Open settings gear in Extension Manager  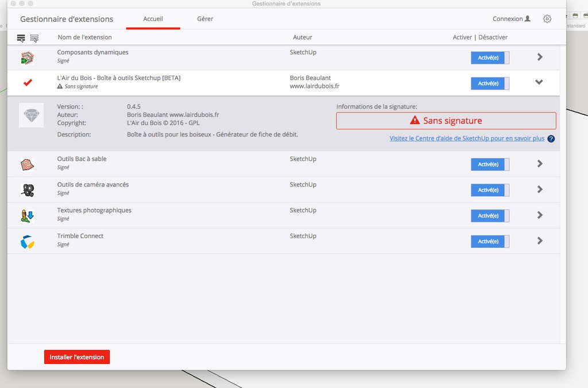point(547,19)
